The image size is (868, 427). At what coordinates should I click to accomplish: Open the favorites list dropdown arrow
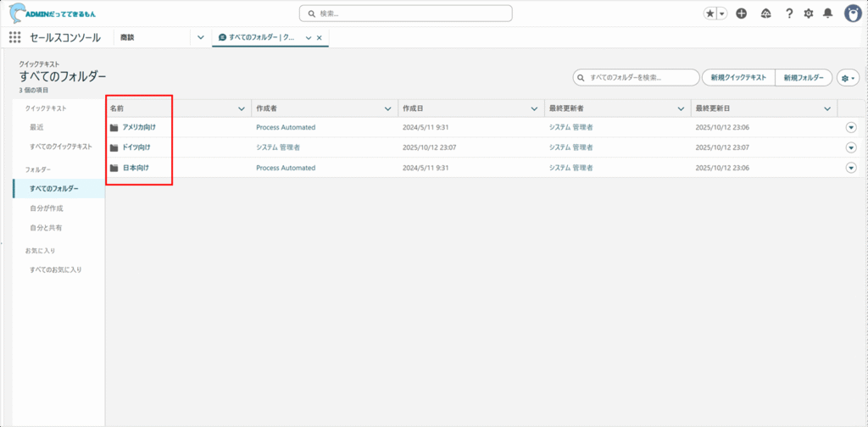tap(722, 14)
